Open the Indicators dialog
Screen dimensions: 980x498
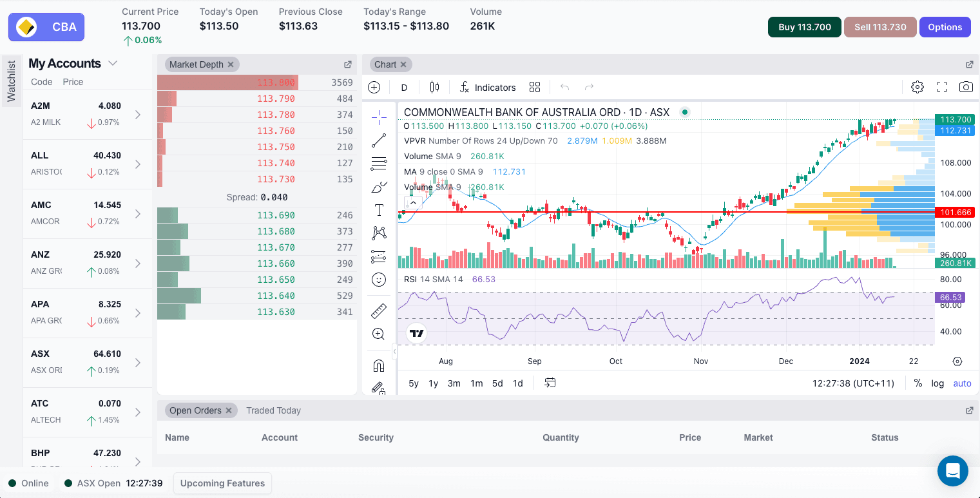pos(487,88)
